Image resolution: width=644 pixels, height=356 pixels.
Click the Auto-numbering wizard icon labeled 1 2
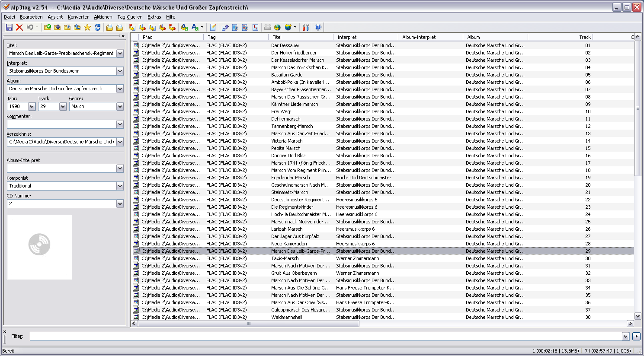tap(255, 27)
